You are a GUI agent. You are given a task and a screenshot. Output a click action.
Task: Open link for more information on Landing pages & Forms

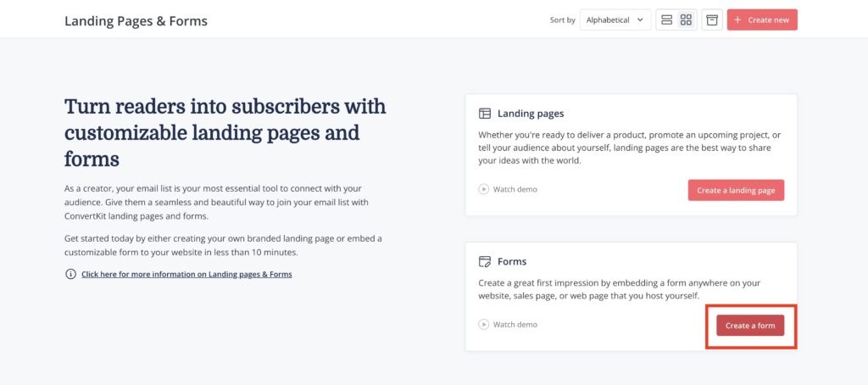186,274
